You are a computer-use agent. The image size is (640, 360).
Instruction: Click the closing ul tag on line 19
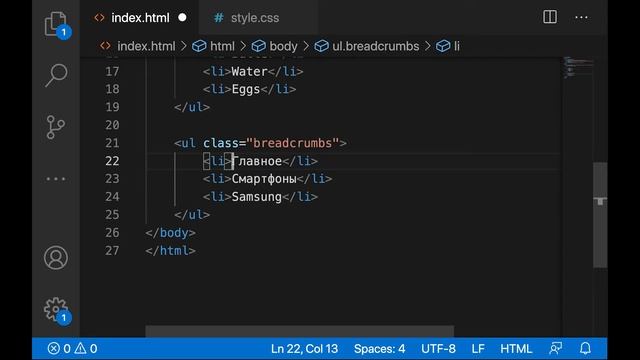[x=192, y=107]
